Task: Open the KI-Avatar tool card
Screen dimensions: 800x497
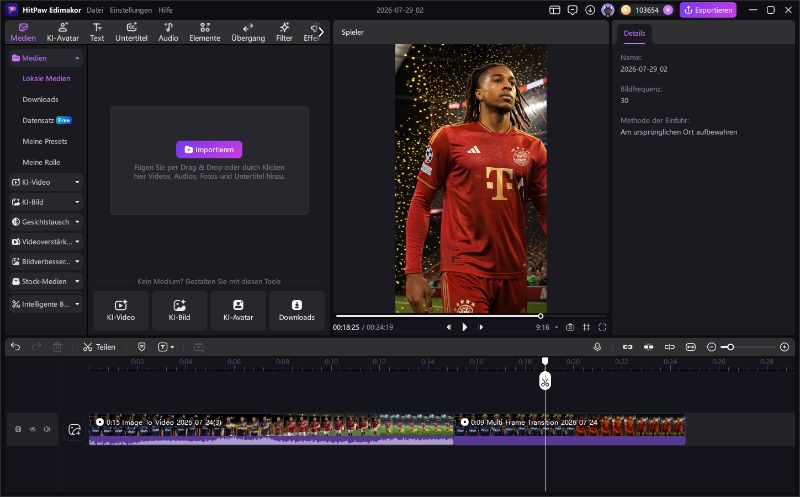Action: 238,310
